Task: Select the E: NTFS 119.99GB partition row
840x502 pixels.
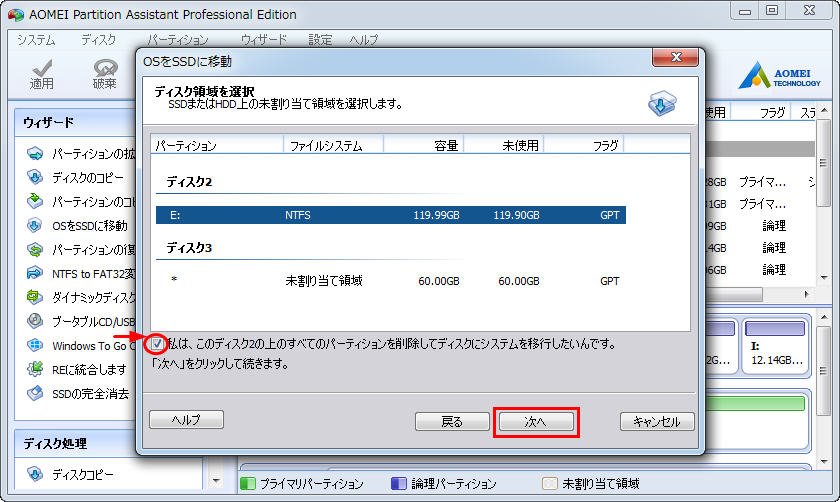Action: click(x=391, y=215)
